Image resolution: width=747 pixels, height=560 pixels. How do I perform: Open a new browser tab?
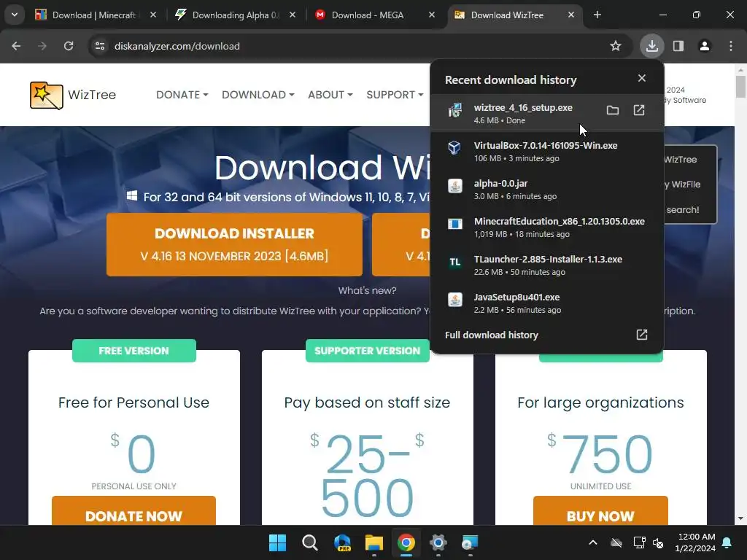[597, 15]
